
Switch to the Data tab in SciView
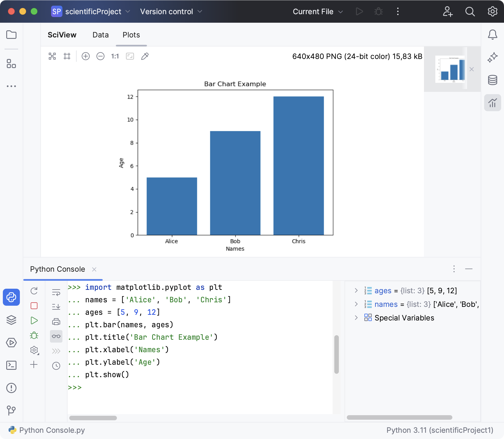100,35
